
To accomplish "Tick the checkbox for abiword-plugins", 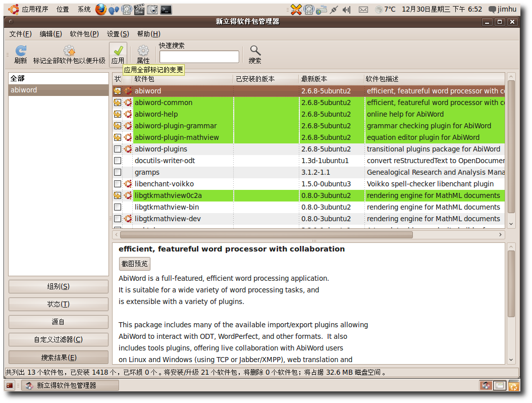I will [118, 149].
